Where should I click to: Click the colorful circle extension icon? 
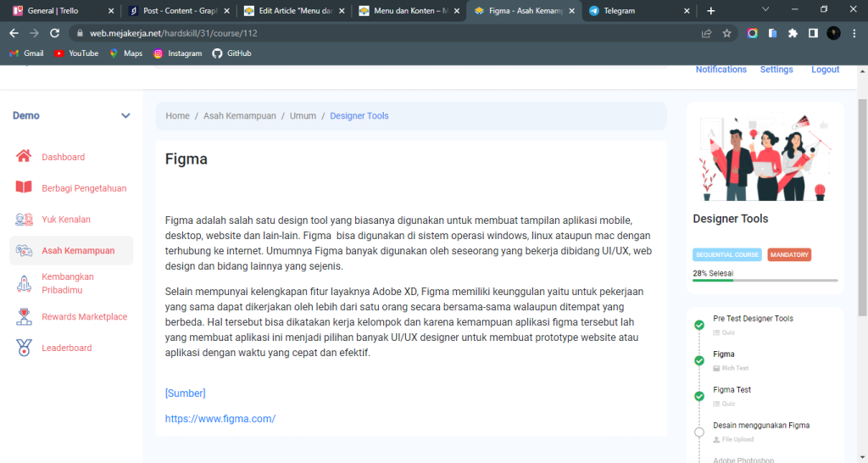(752, 33)
